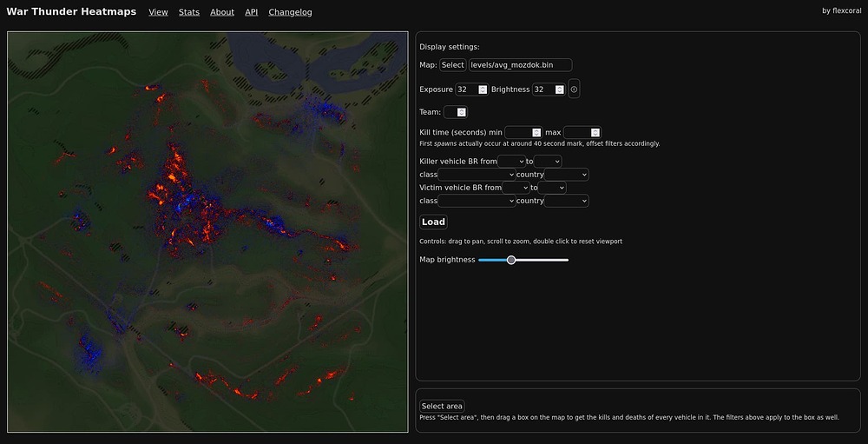This screenshot has height=444, width=868.
Task: Open the Killer vehicle BR to dropdown
Action: click(x=548, y=161)
